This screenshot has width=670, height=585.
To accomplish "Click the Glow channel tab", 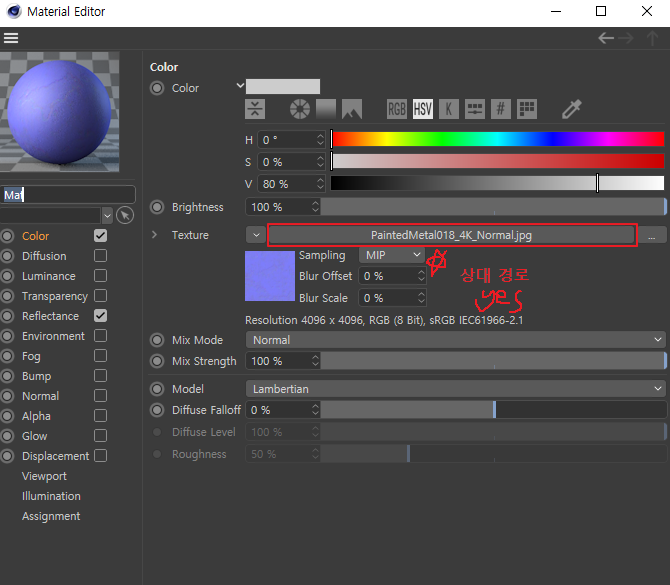I will (35, 436).
